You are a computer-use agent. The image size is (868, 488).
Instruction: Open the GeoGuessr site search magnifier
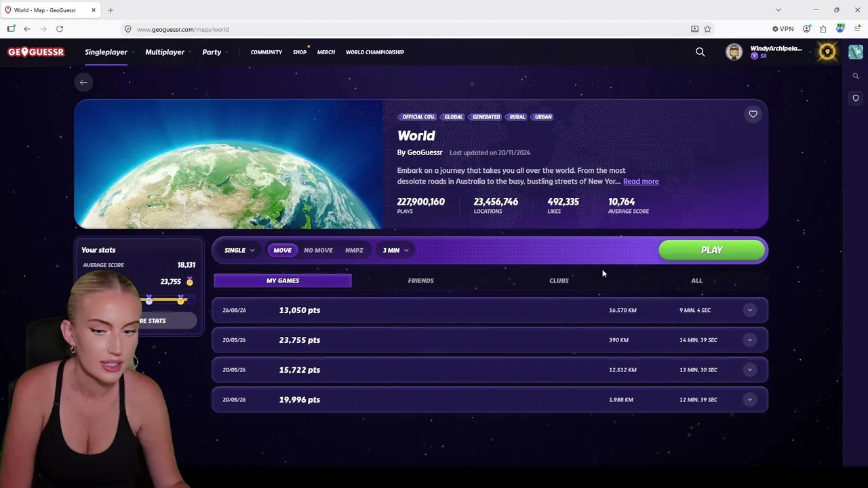[701, 52]
